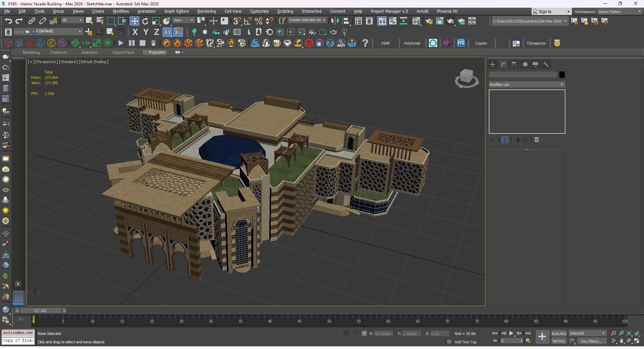Toggle 3D Snaps on
644x349 pixels.
(237, 21)
